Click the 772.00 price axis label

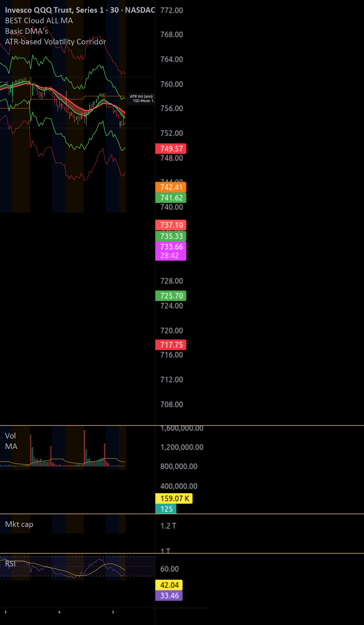point(171,10)
